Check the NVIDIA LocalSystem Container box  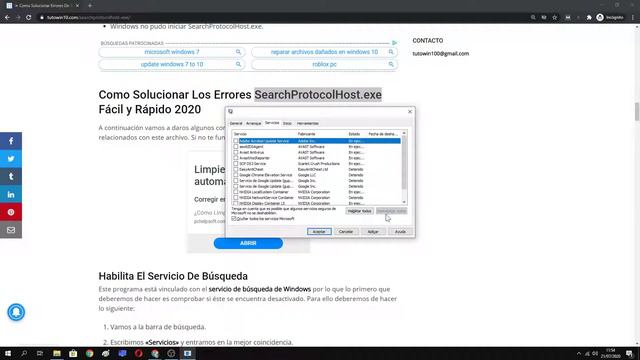[236, 192]
